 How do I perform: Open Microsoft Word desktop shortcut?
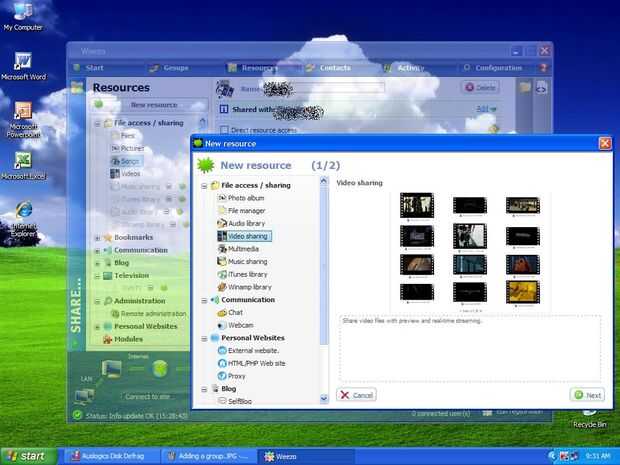(x=23, y=66)
